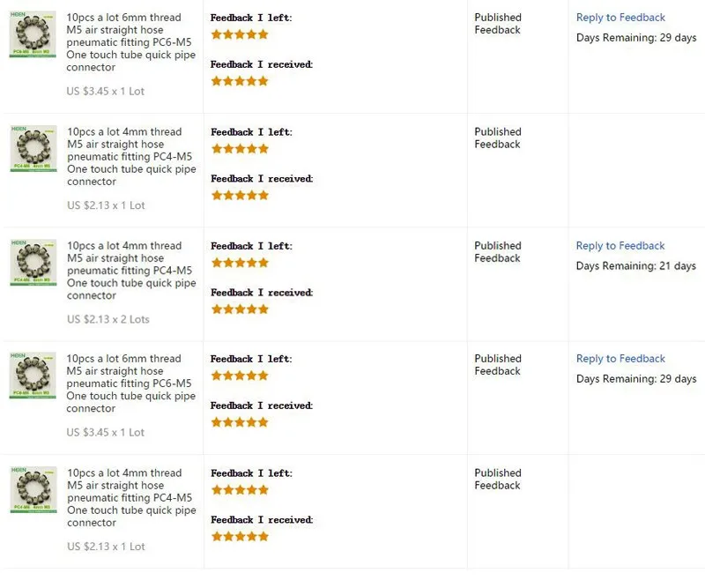Click Reply to Feedback in the fourth row
The width and height of the screenshot is (705, 588).
coord(620,359)
